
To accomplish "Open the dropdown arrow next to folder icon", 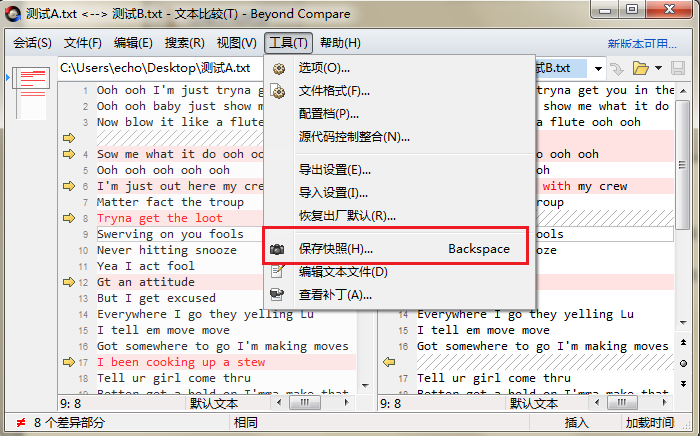I will [x=656, y=68].
